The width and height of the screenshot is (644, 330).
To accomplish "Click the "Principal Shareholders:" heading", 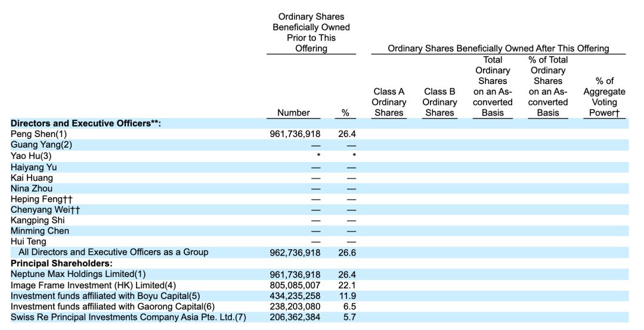I will (x=61, y=263).
